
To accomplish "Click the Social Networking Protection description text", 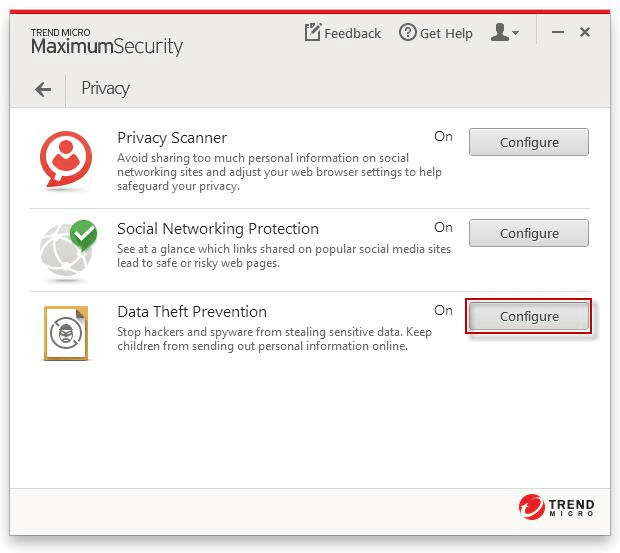I will (284, 256).
